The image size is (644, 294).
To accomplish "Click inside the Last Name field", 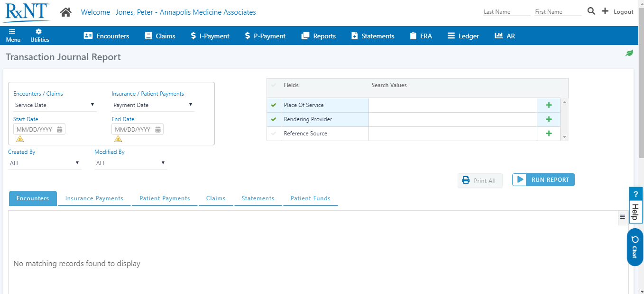I will pyautogui.click(x=506, y=11).
